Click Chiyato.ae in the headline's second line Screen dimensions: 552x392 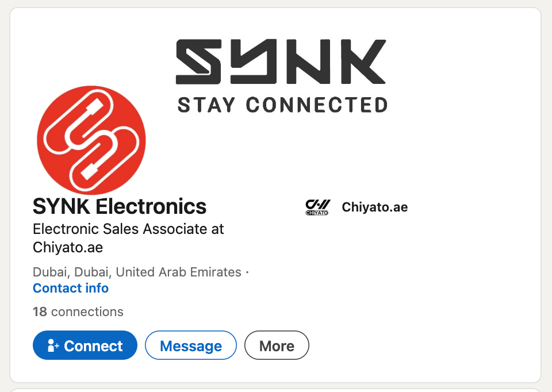tap(68, 247)
